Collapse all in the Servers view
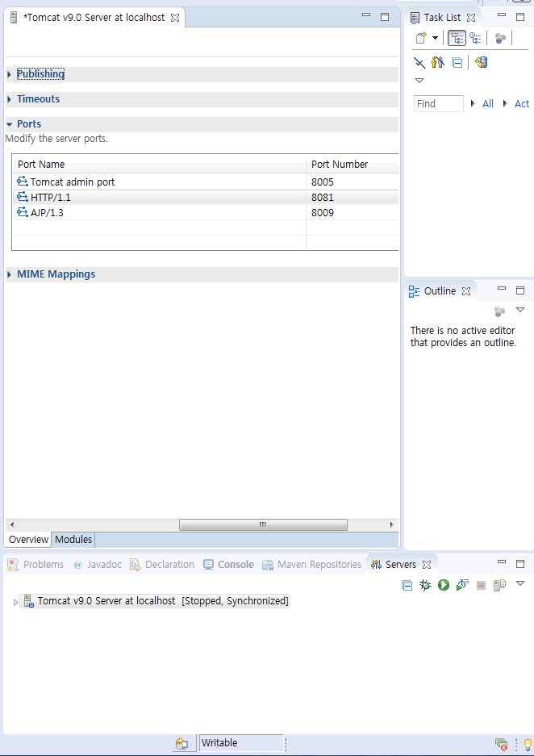Screen dimensions: 534x756 click(x=407, y=586)
